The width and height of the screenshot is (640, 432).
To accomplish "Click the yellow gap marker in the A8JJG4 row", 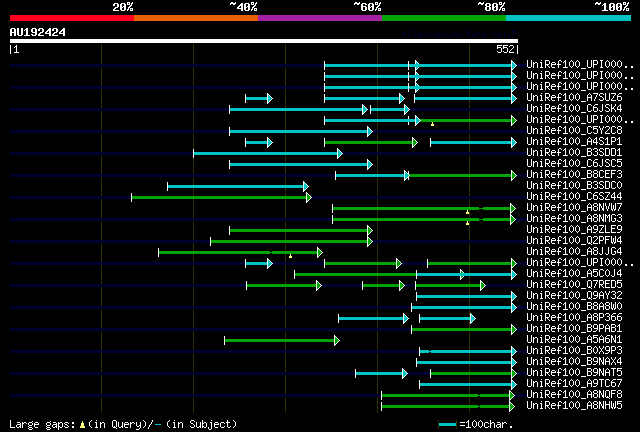I will coord(290,256).
